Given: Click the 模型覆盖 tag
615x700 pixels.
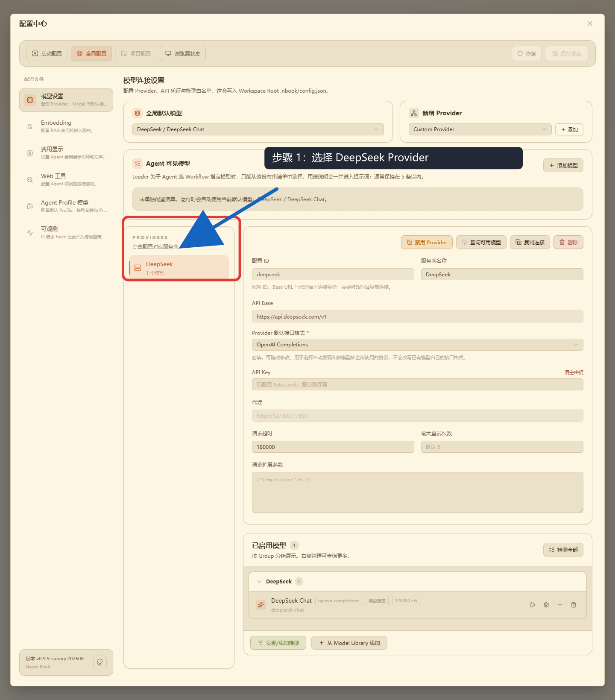Looking at the screenshot, I should coord(377,600).
